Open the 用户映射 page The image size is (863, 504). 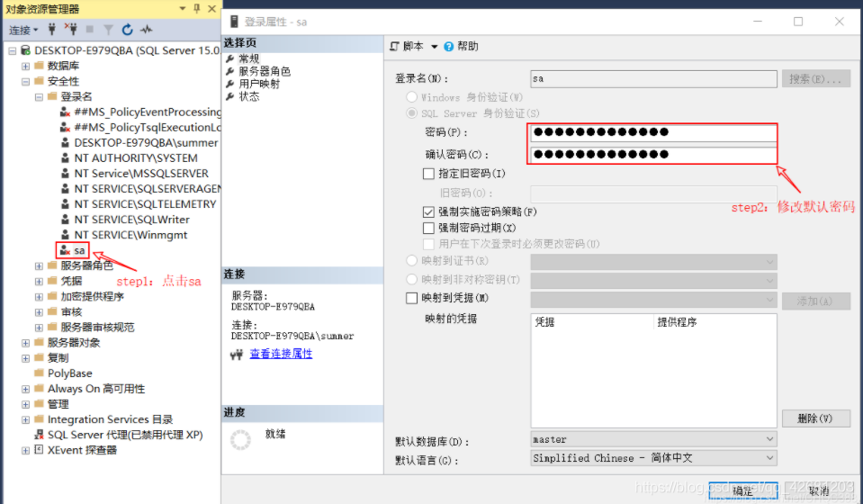click(x=259, y=84)
